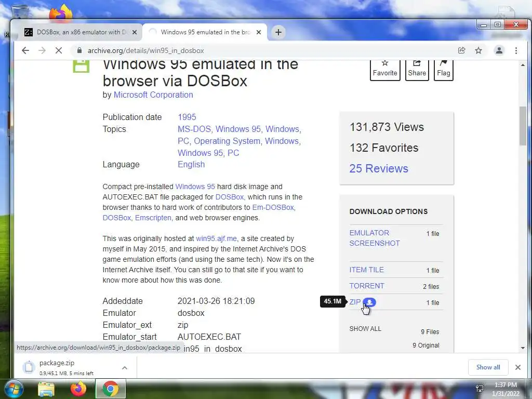Open a new tab with the plus button
The width and height of the screenshot is (532, 399).
[278, 32]
